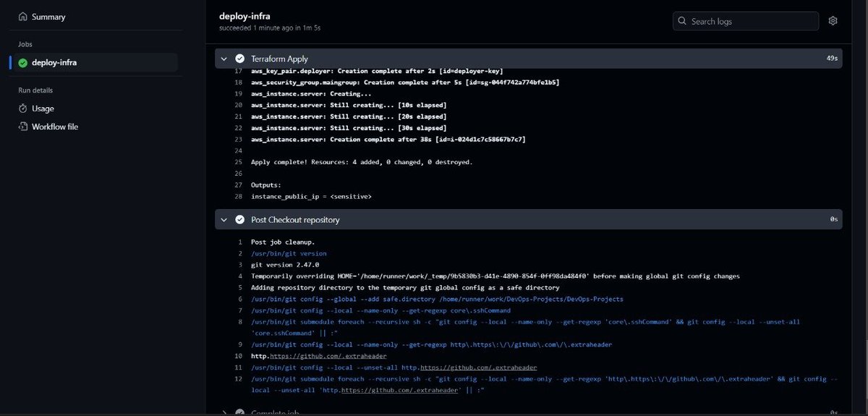The height and width of the screenshot is (416, 868).
Task: Select log line number 28 in Terraform Apply
Action: (239, 196)
